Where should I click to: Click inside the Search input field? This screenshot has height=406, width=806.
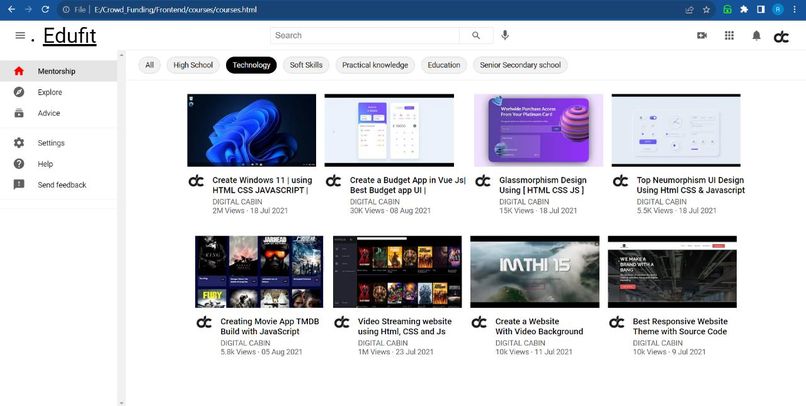365,35
